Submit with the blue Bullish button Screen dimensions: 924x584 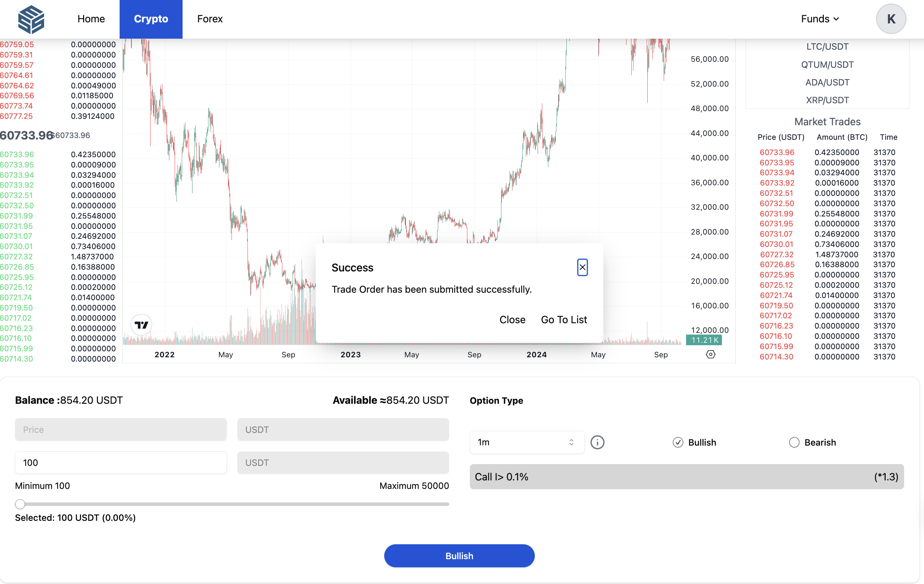point(459,556)
